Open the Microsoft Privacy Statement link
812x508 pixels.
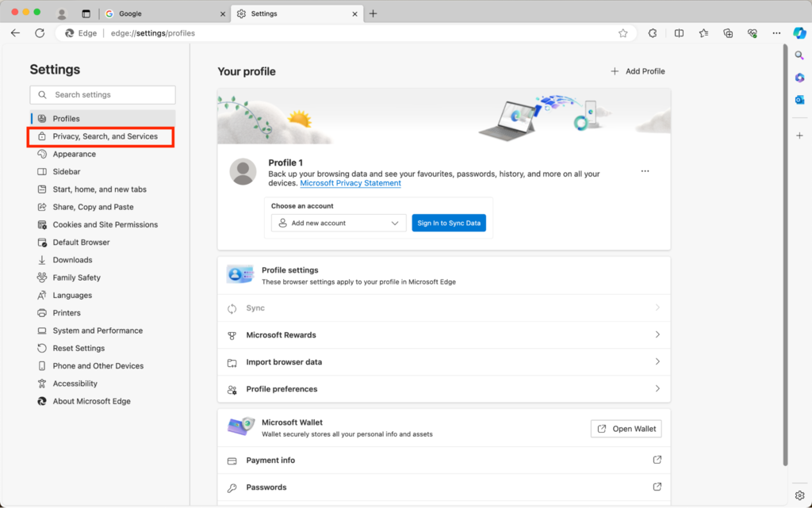pyautogui.click(x=350, y=183)
